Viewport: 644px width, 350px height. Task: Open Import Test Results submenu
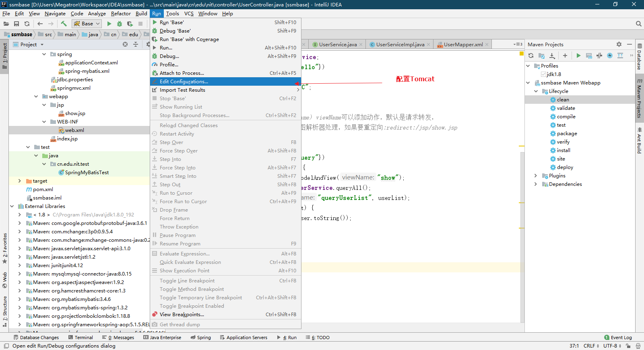coord(225,90)
